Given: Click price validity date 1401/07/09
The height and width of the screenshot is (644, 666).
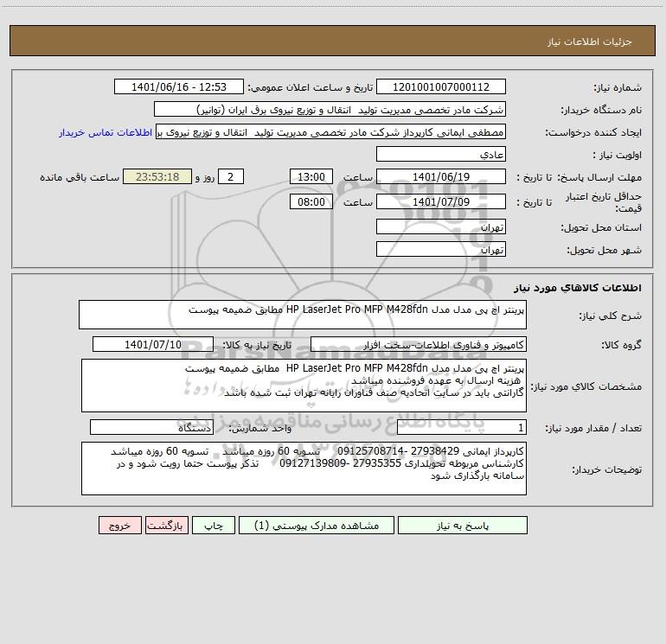Looking at the screenshot, I should click(441, 201).
